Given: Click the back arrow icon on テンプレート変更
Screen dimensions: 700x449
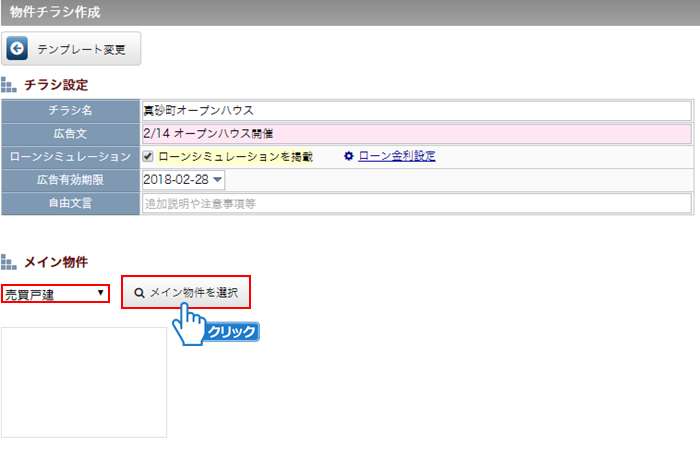Looking at the screenshot, I should click(x=18, y=48).
